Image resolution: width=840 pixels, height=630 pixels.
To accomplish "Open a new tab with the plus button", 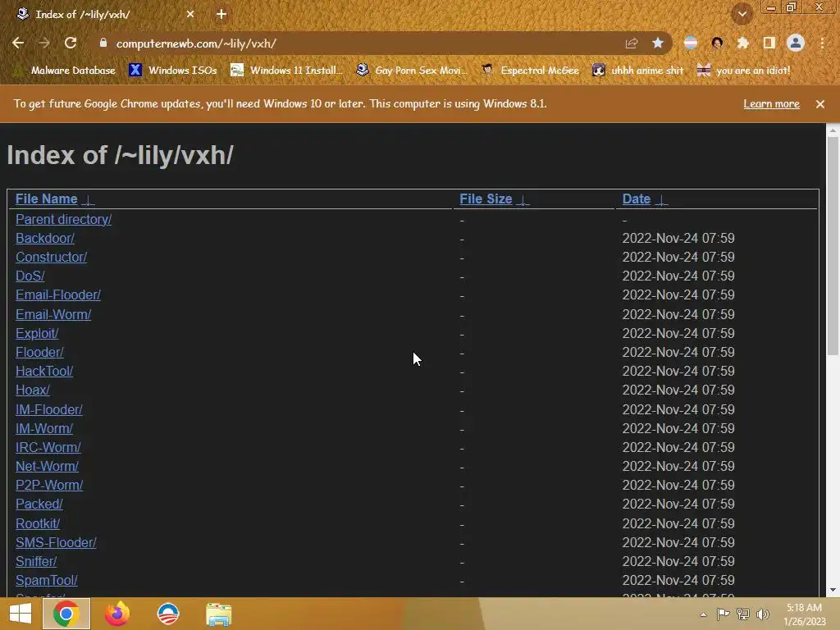I will pos(221,15).
